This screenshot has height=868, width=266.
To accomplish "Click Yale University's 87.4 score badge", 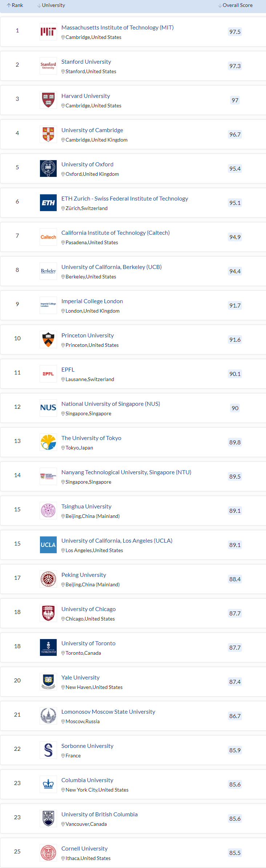I will pos(235,682).
